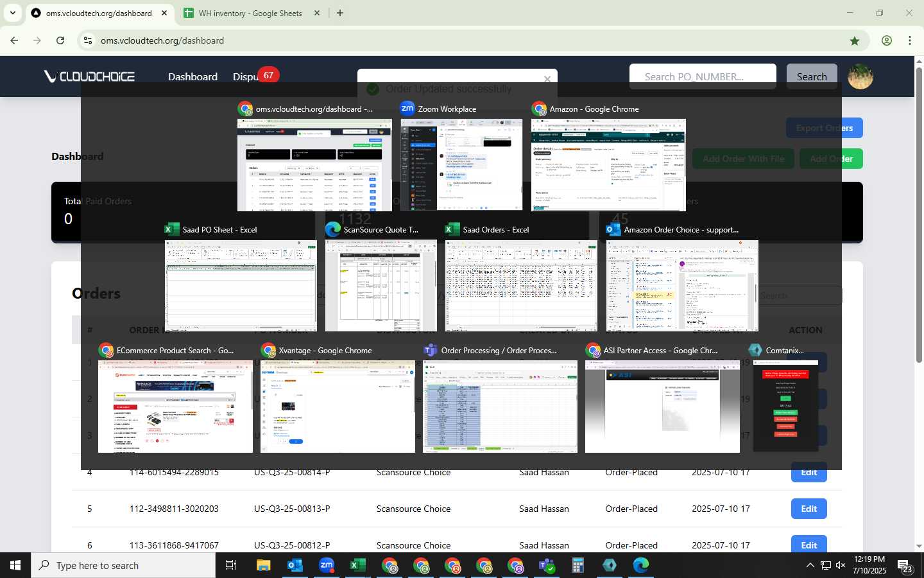The image size is (924, 578).
Task: Click order ID 113-3611868-9417067
Action: click(174, 545)
